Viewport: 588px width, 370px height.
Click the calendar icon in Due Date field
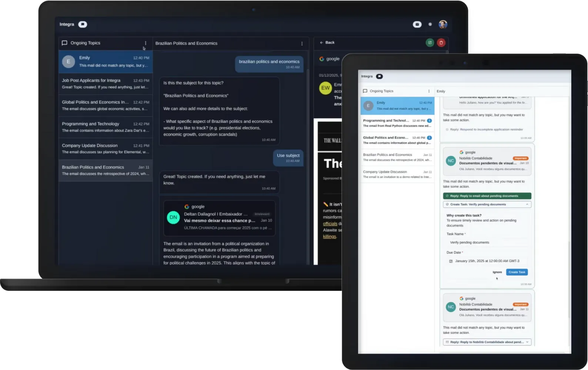pos(451,261)
